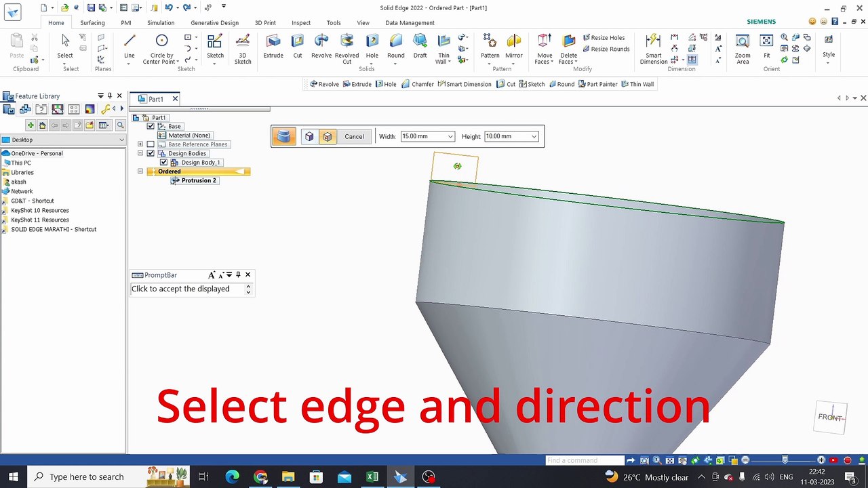
Task: Click the Part1 document tab
Action: click(x=155, y=99)
